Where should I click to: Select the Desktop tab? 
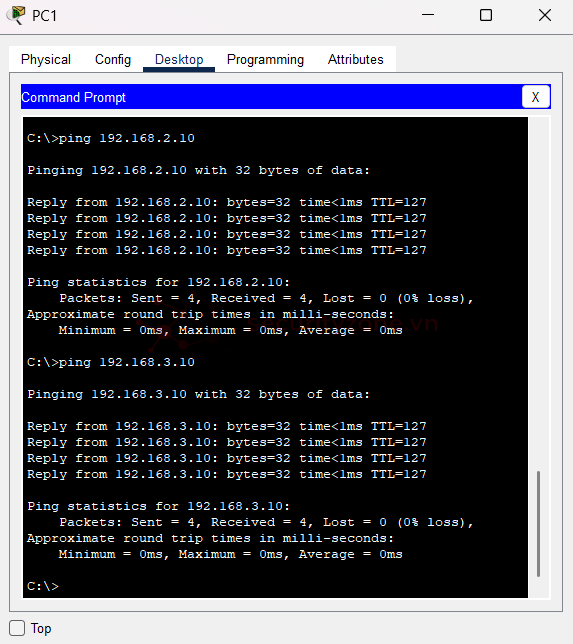pyautogui.click(x=179, y=60)
